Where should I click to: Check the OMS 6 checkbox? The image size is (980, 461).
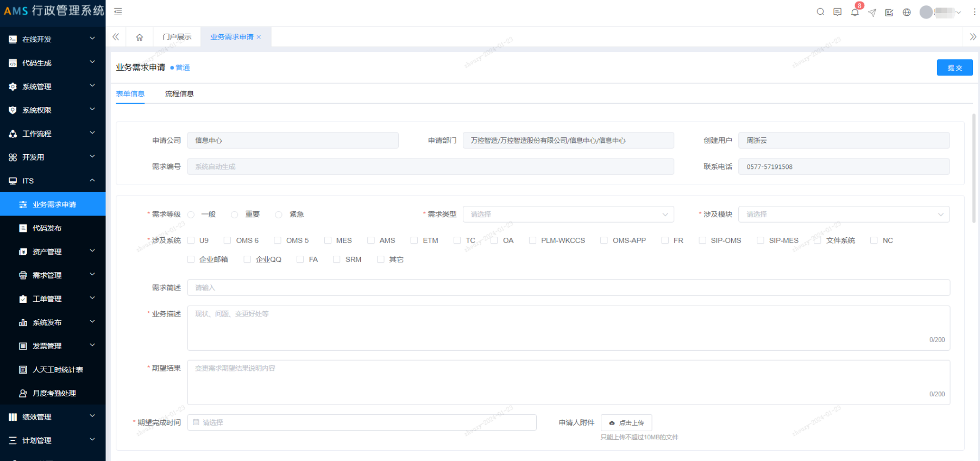(228, 241)
